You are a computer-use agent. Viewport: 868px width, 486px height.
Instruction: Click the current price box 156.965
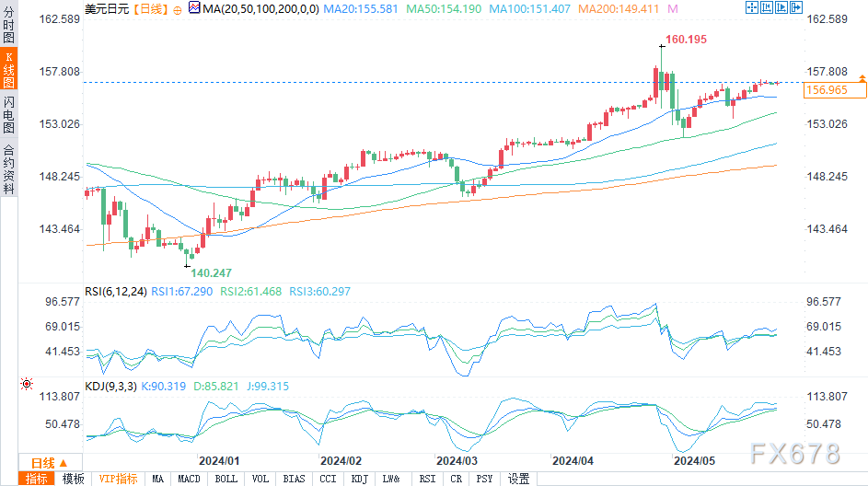tap(835, 90)
